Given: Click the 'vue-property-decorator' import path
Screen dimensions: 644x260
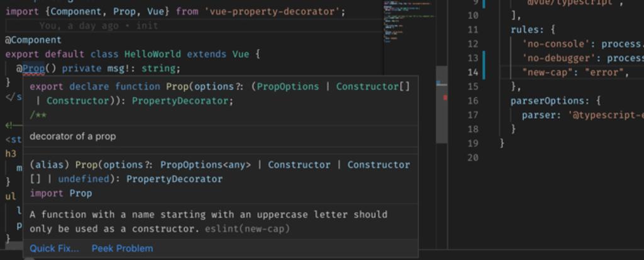Looking at the screenshot, I should (273, 11).
